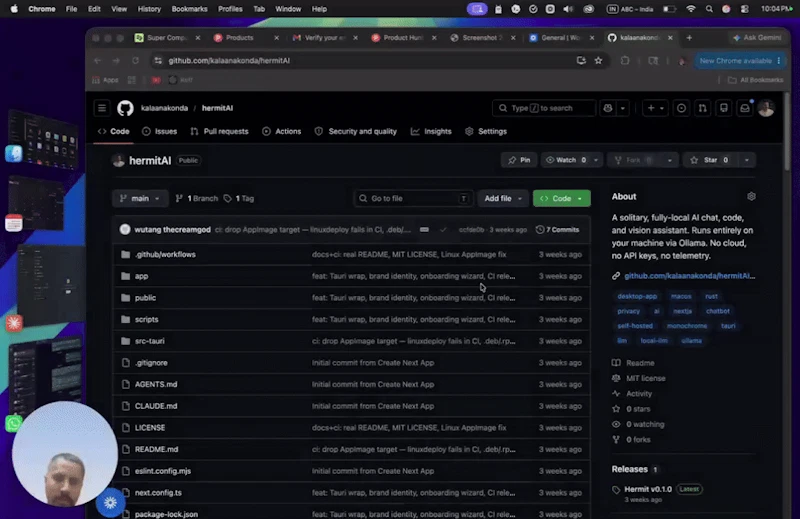
Task: Open Chrome extensions puzzle icon
Action: [x=625, y=61]
